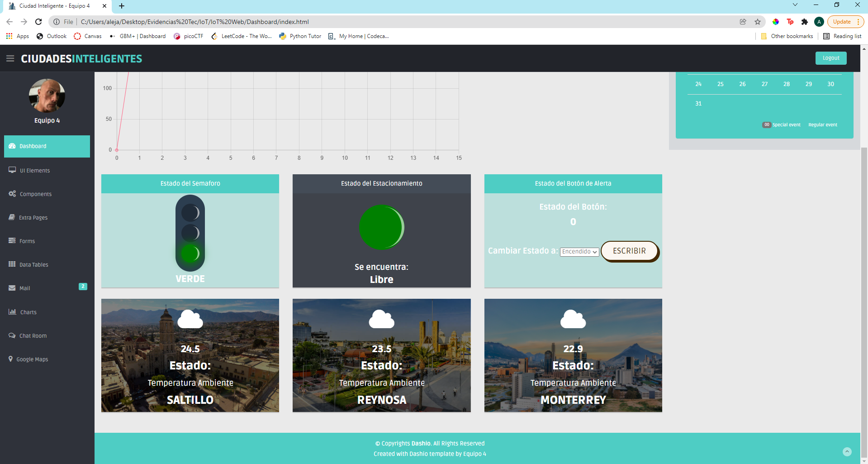The height and width of the screenshot is (464, 868).
Task: Open the Encendido state dropdown
Action: coord(579,252)
